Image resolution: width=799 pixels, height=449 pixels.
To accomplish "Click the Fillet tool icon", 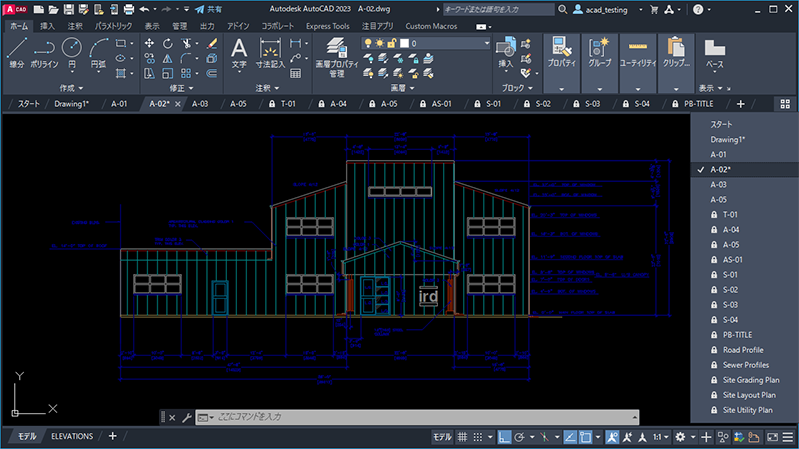I will pos(186,59).
